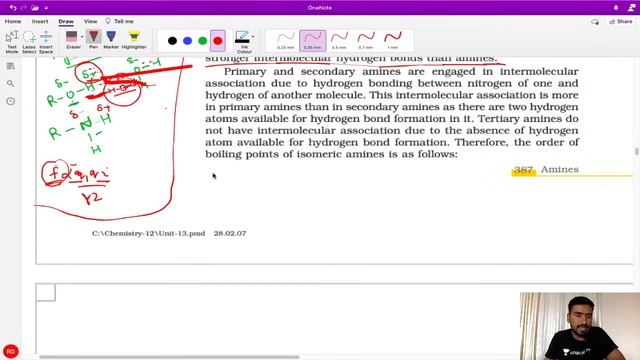Screen dimensions: 640x360
Task: Select the Insert Space tool
Action: pyautogui.click(x=46, y=42)
